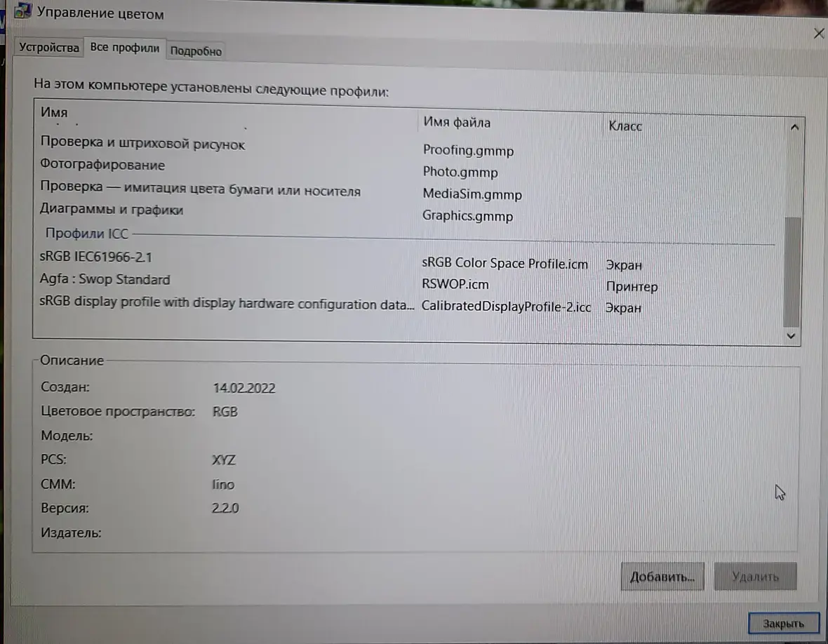Click the MediaSim.gmmp file name
The height and width of the screenshot is (644, 828).
pos(472,194)
